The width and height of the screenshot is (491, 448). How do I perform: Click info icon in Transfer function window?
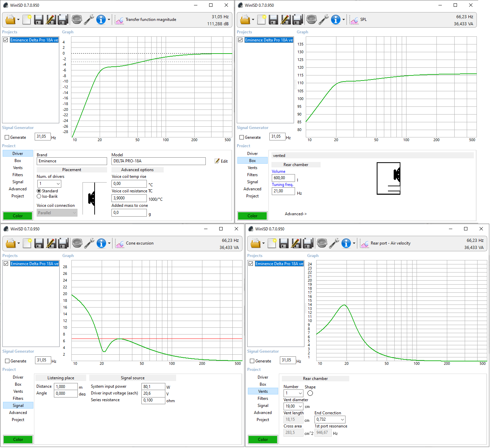[x=101, y=20]
